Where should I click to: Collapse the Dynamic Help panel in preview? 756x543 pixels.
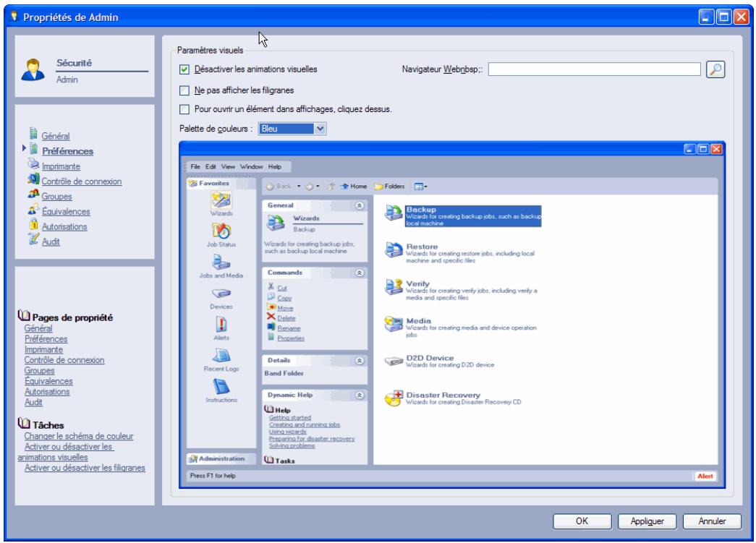click(360, 395)
